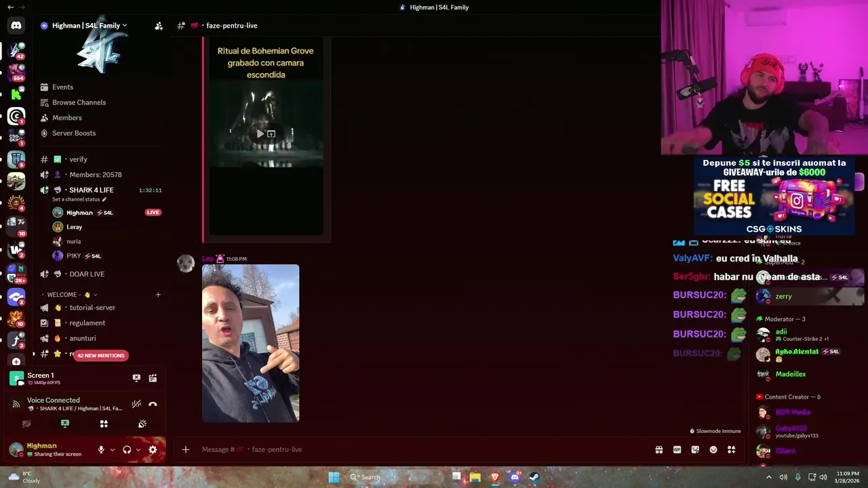Mute the microphone
The image size is (868, 488).
coord(101,449)
